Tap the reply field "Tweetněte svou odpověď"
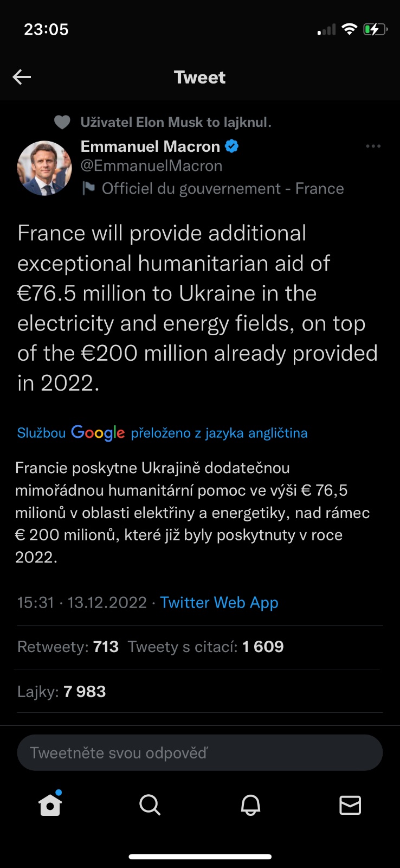The image size is (400, 868). [x=200, y=752]
